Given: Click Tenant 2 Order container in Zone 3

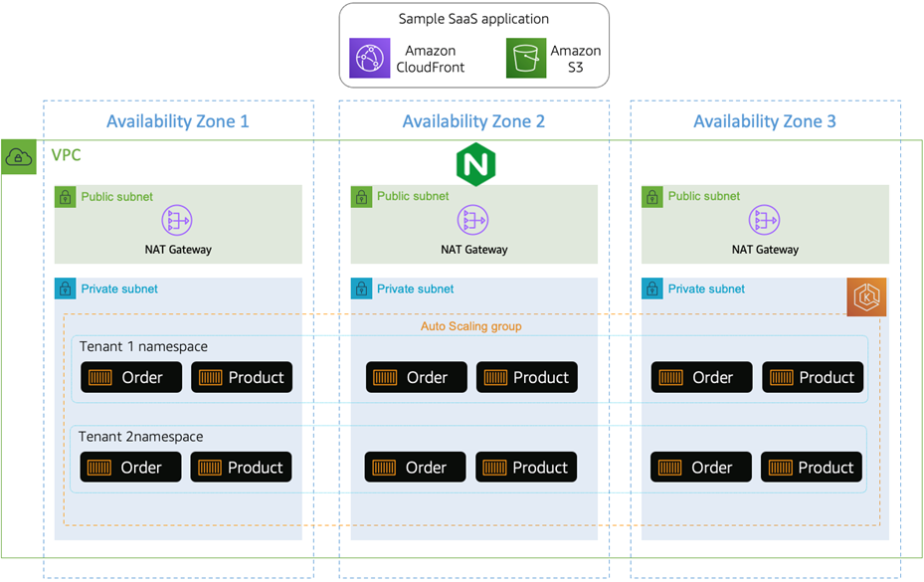Looking at the screenshot, I should coord(701,468).
